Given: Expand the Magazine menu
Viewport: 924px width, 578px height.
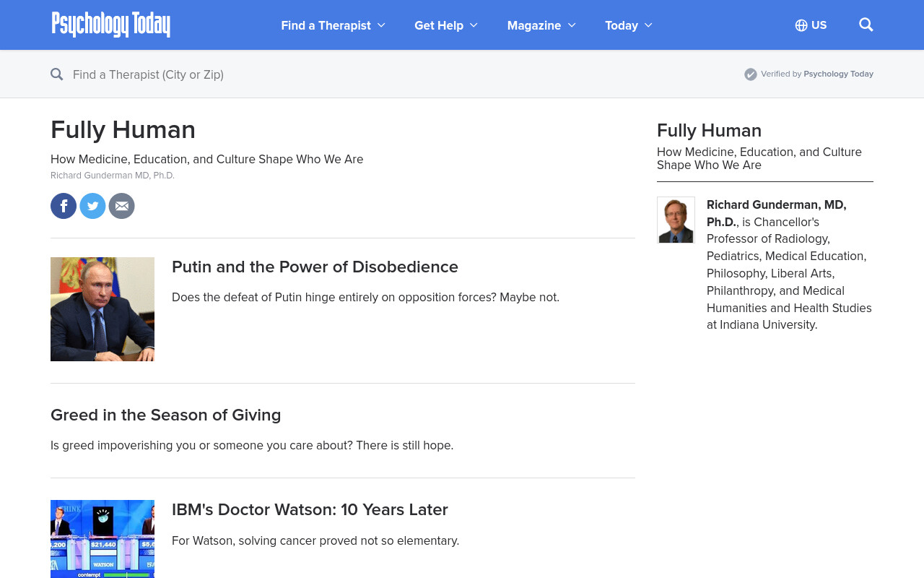Looking at the screenshot, I should pos(541,25).
